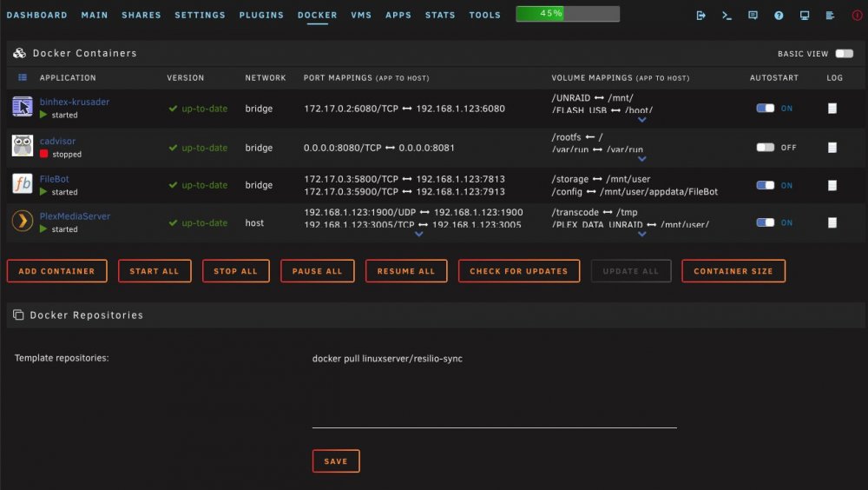This screenshot has width=868, height=490.
Task: Click the up-to-date status for FileBot
Action: pyautogui.click(x=198, y=185)
